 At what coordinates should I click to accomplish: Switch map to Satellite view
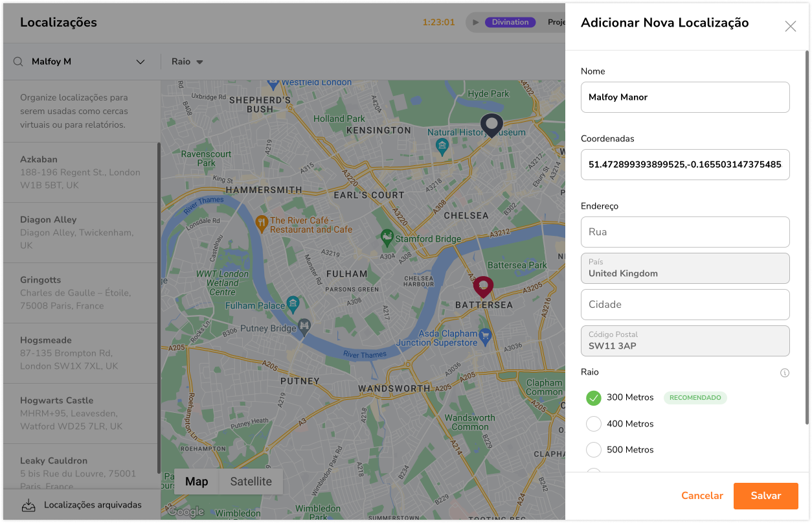click(251, 482)
